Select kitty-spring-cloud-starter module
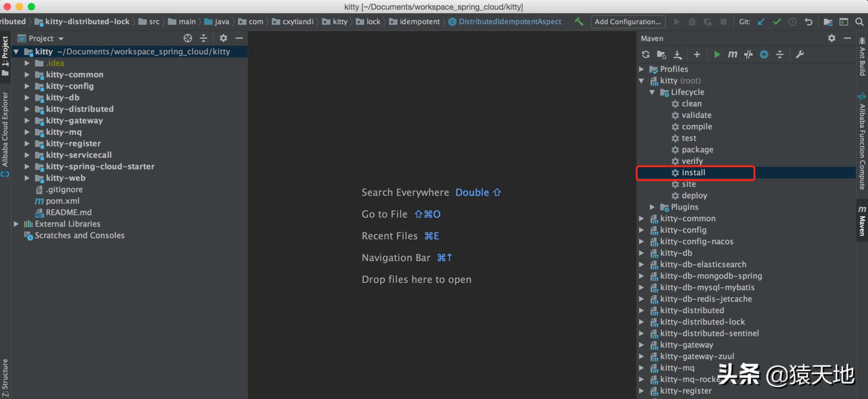Screen dimensions: 868x399 click(100, 166)
